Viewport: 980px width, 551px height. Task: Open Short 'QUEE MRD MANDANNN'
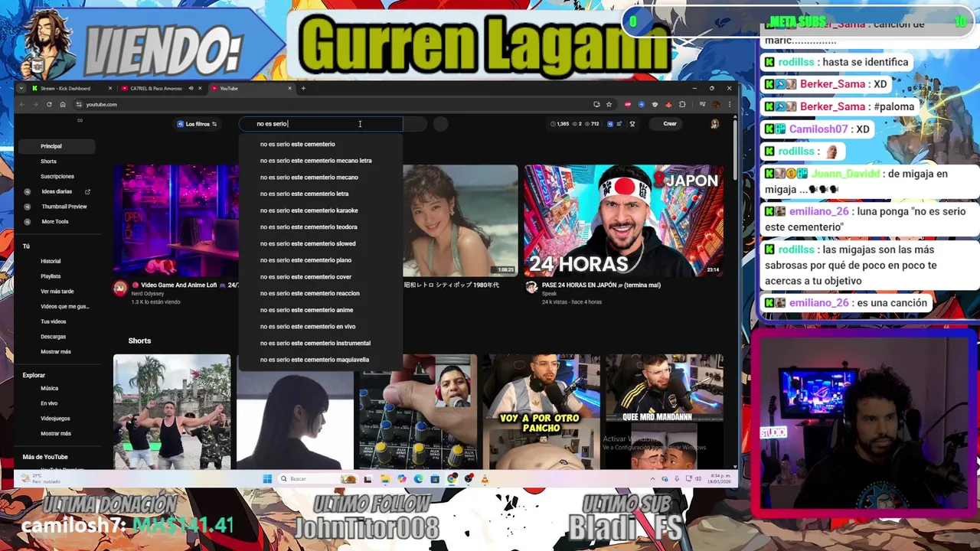[x=664, y=411]
